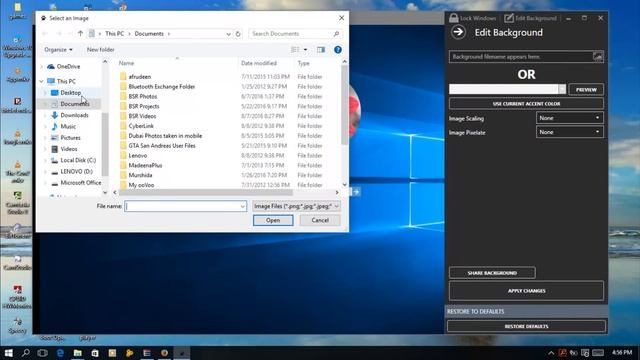
Task: Open Microsoft Edge from the taskbar
Action: [x=60, y=353]
